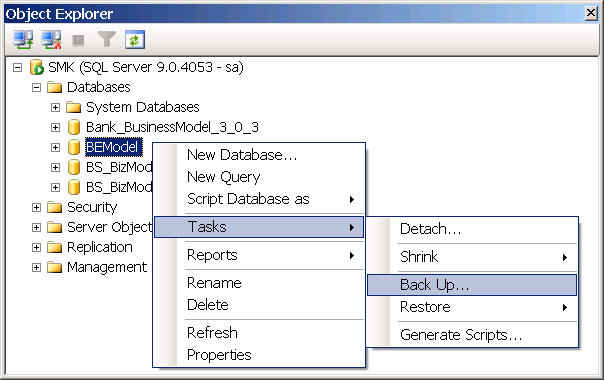The width and height of the screenshot is (604, 380).
Task: Select Bank_BusinessModel_3_0_3 database label
Action: tap(172, 127)
